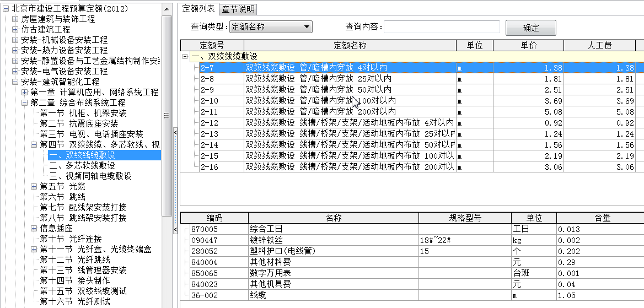Expand 第五节 光缆 section
The width and height of the screenshot is (644, 308).
point(34,186)
